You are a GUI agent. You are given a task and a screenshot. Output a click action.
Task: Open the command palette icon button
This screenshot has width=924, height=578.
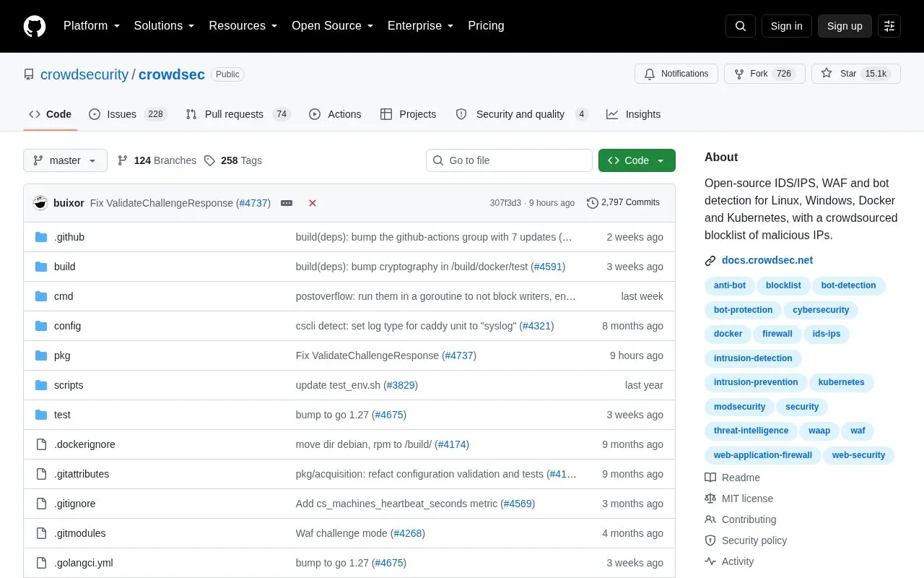(889, 26)
